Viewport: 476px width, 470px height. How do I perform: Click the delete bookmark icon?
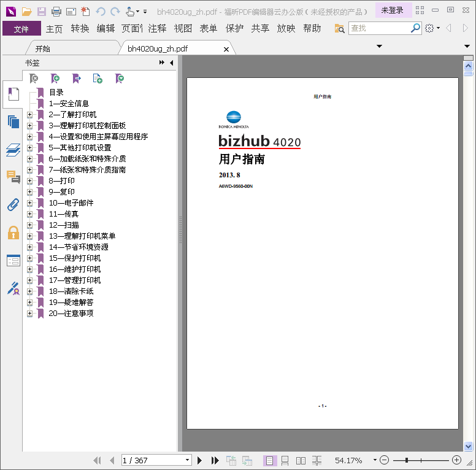point(34,79)
